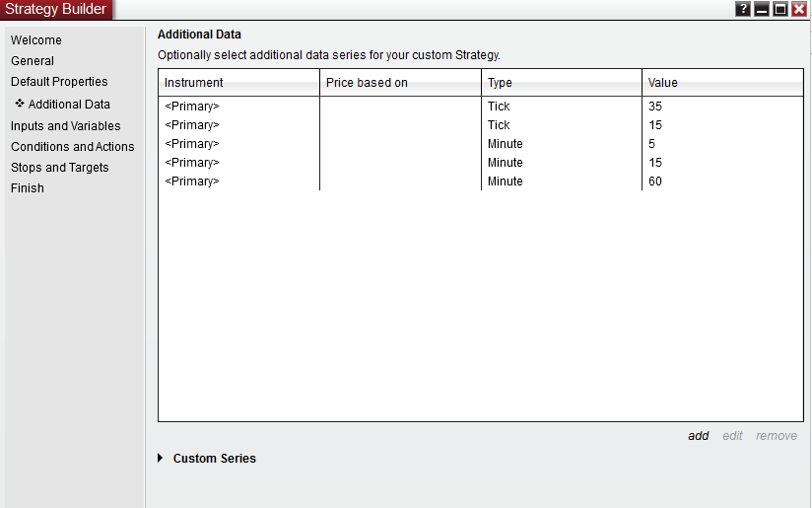The image size is (812, 508).
Task: Click the edit link below table
Action: coord(732,436)
